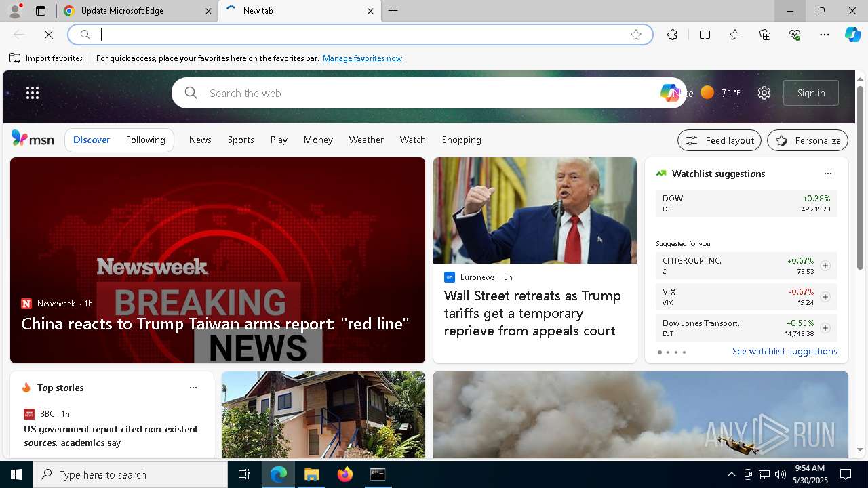Image resolution: width=868 pixels, height=488 pixels.
Task: Open the Play category
Action: tap(279, 140)
